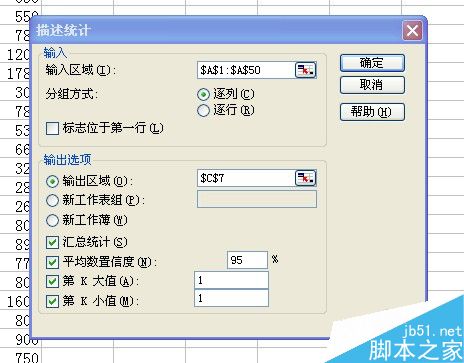
Task: Uncheck 汇总统计 (S) checkbox
Action: click(52, 242)
